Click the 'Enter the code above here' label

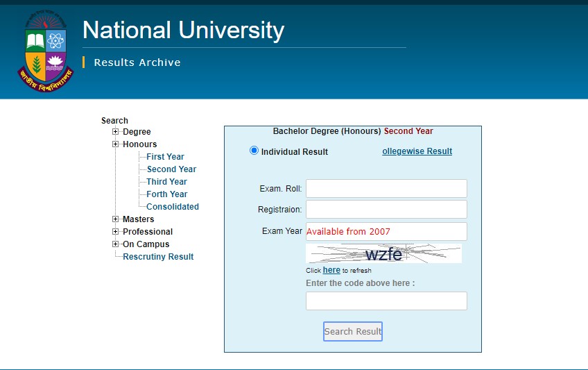pos(361,283)
